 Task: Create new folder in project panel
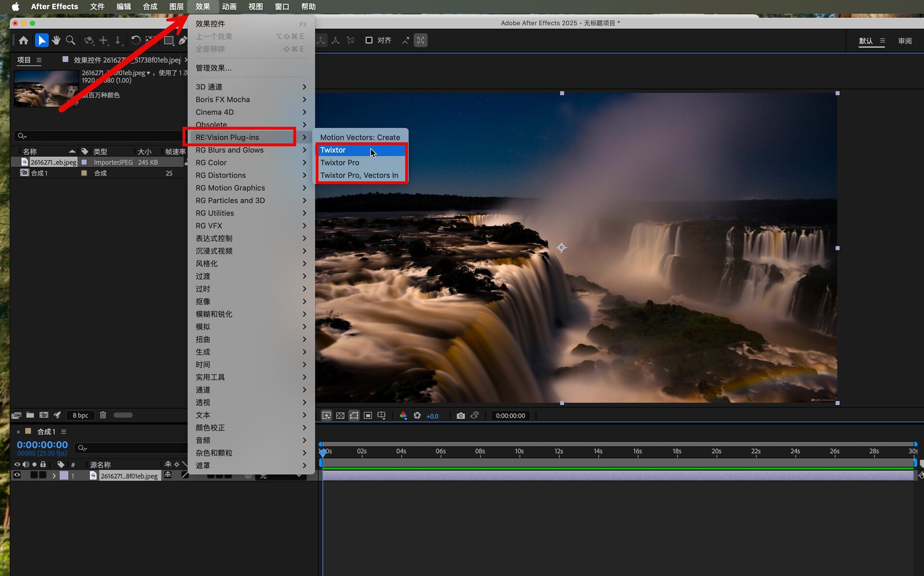[30, 415]
